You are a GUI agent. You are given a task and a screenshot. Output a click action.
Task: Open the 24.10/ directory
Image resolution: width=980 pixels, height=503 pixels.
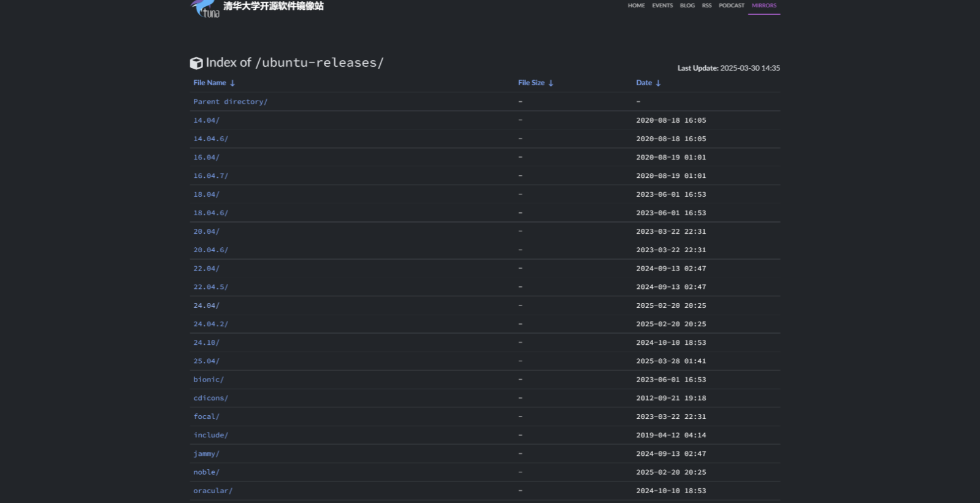pyautogui.click(x=206, y=343)
